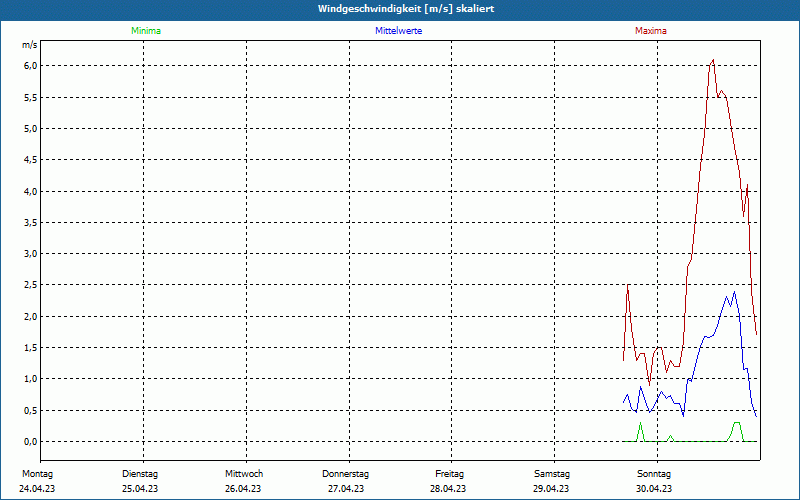The height and width of the screenshot is (500, 800).
Task: Select the Freitag 28.04.23 axis label
Action: [448, 481]
